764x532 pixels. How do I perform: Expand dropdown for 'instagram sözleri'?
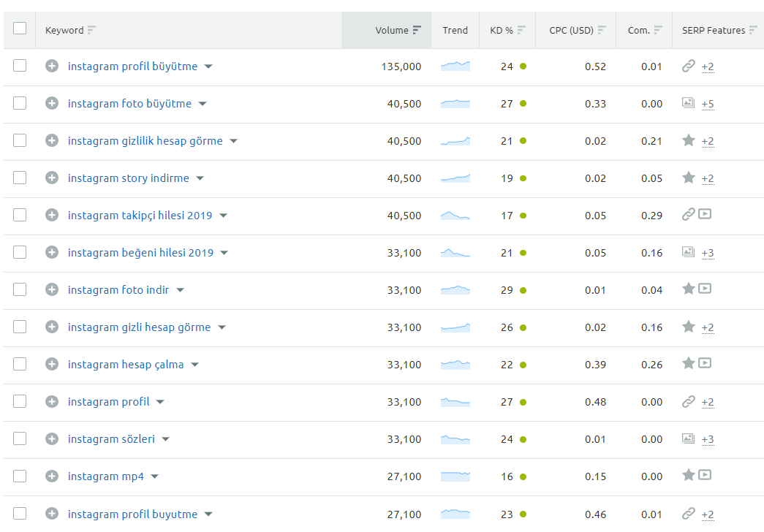pyautogui.click(x=166, y=439)
